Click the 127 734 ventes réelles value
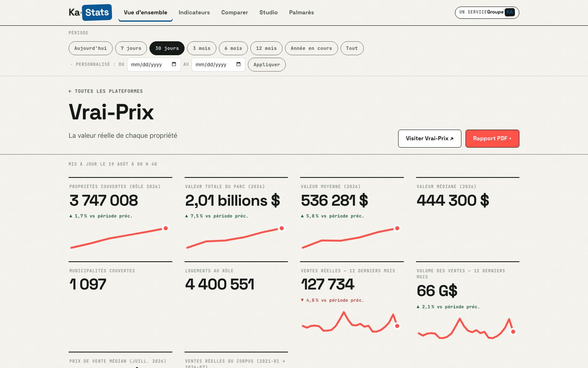The width and height of the screenshot is (588, 368). pos(327,284)
